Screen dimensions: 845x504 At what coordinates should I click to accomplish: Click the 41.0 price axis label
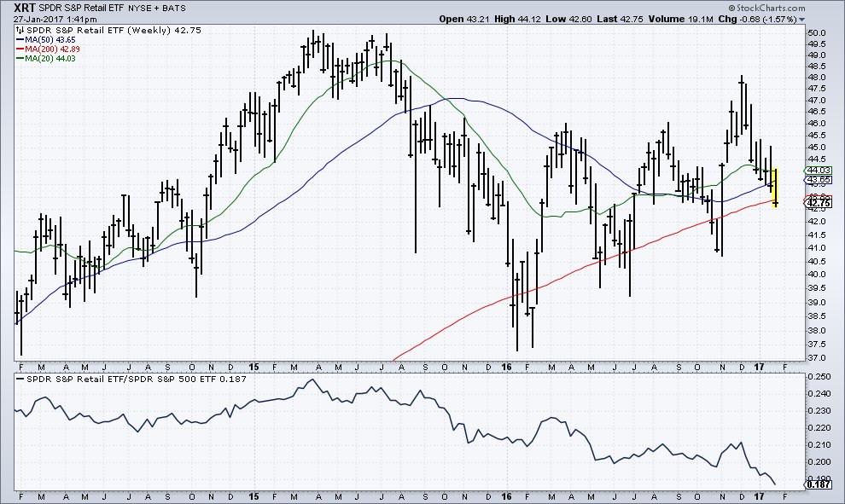(817, 248)
